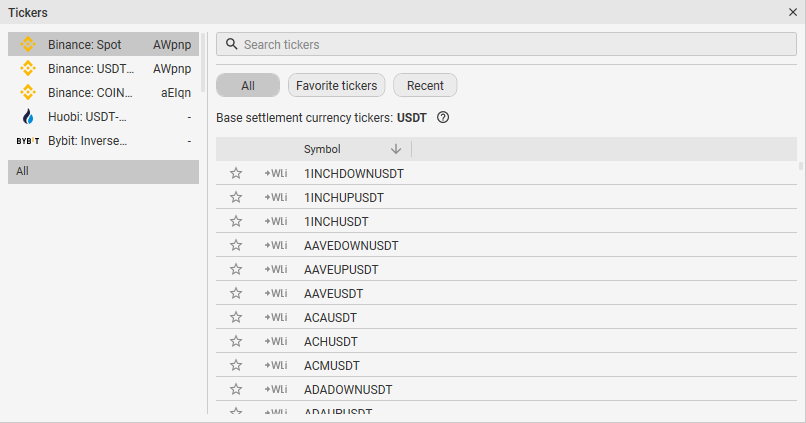This screenshot has width=806, height=423.
Task: Click the help icon next to USDT
Action: click(x=443, y=117)
